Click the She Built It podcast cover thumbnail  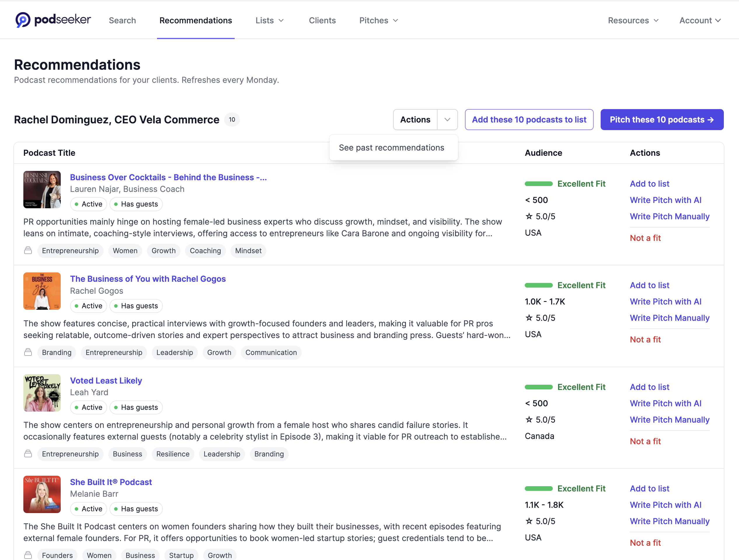[42, 495]
